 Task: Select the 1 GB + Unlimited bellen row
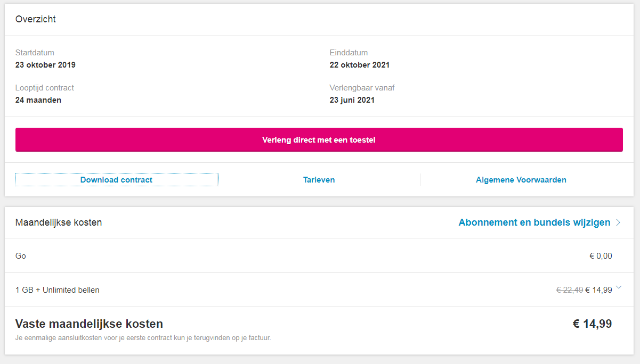(x=58, y=290)
